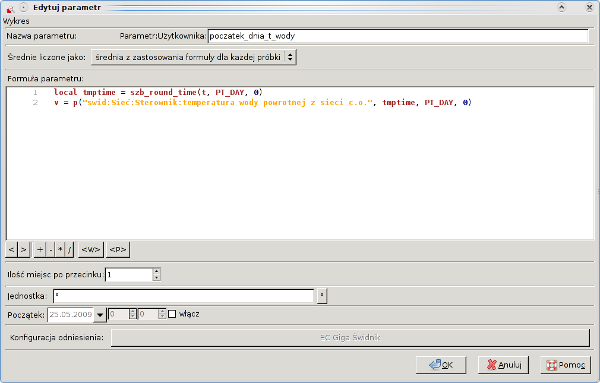The height and width of the screenshot is (383, 600).
Task: Enable the 'włącz' start date checkbox
Action: click(x=172, y=314)
